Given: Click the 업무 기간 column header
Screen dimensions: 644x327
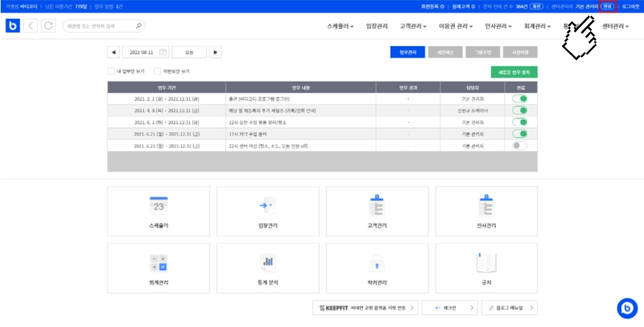Looking at the screenshot, I should [167, 87].
